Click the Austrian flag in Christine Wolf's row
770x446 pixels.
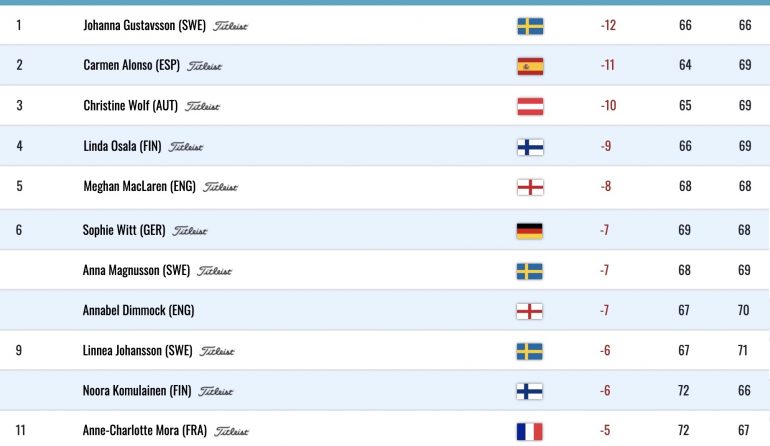pyautogui.click(x=530, y=107)
